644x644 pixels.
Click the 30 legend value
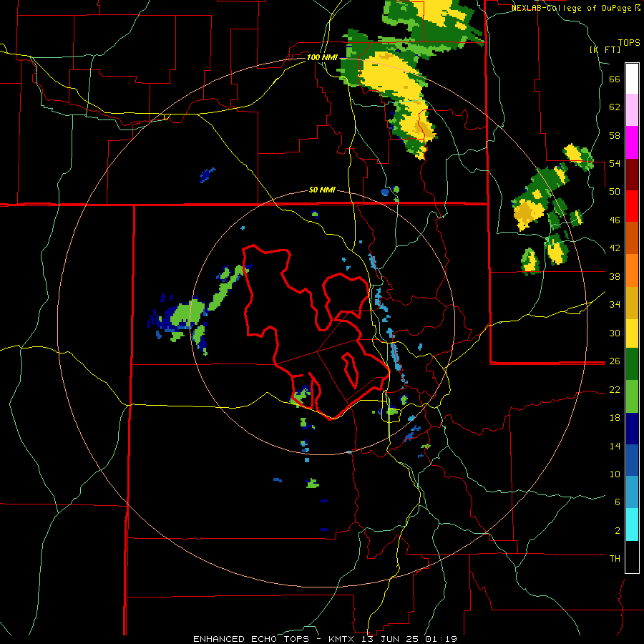pos(615,333)
